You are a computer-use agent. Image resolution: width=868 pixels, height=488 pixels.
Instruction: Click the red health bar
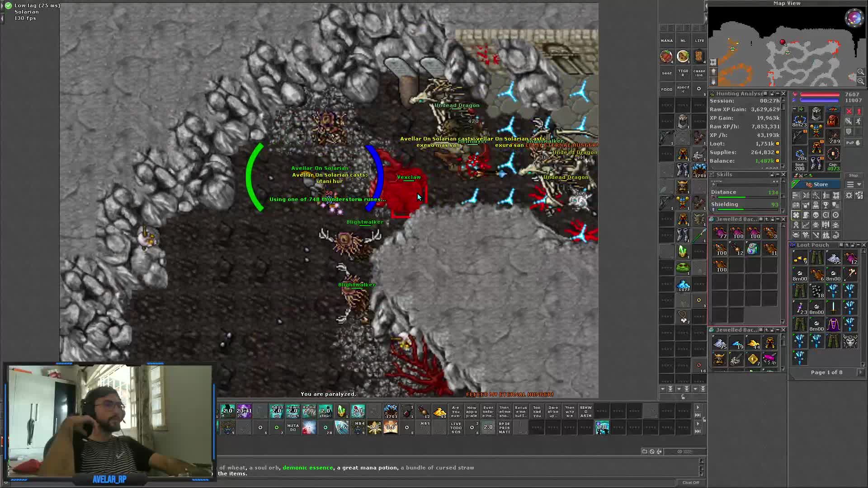pyautogui.click(x=819, y=94)
